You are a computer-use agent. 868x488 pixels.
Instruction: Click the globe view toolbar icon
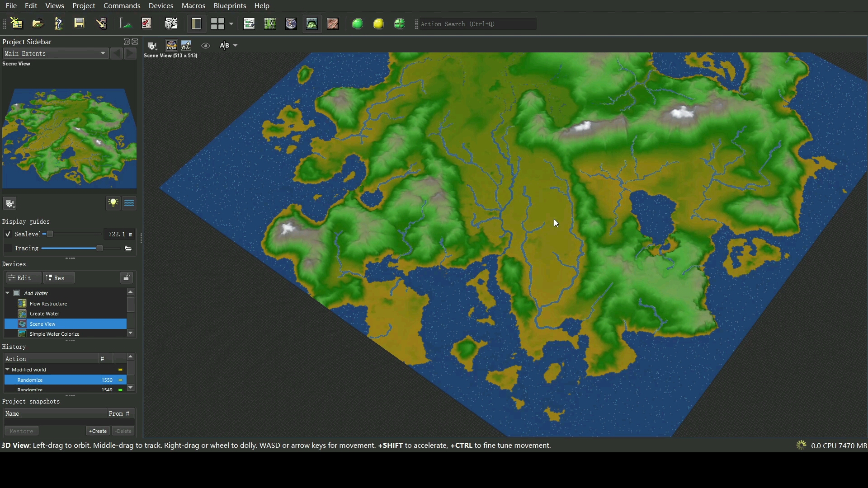[291, 23]
